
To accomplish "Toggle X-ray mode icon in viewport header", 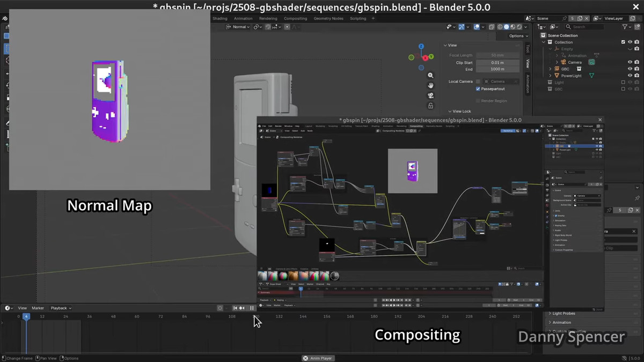I will [491, 27].
